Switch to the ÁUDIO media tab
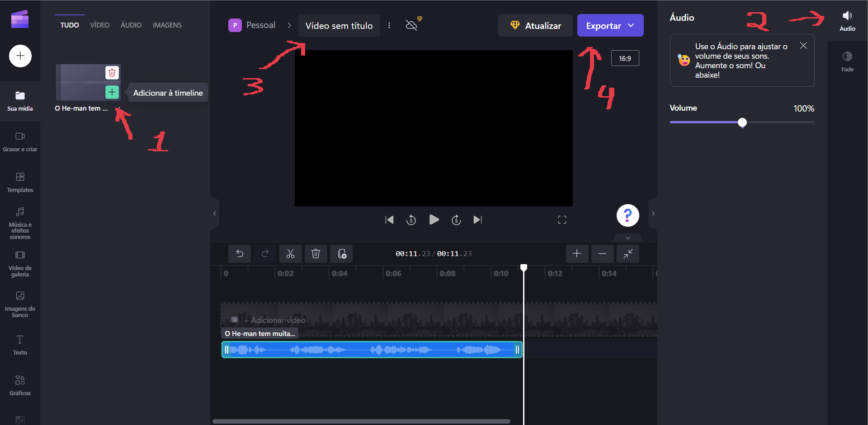Viewport: 868px width, 425px height. coord(131,25)
